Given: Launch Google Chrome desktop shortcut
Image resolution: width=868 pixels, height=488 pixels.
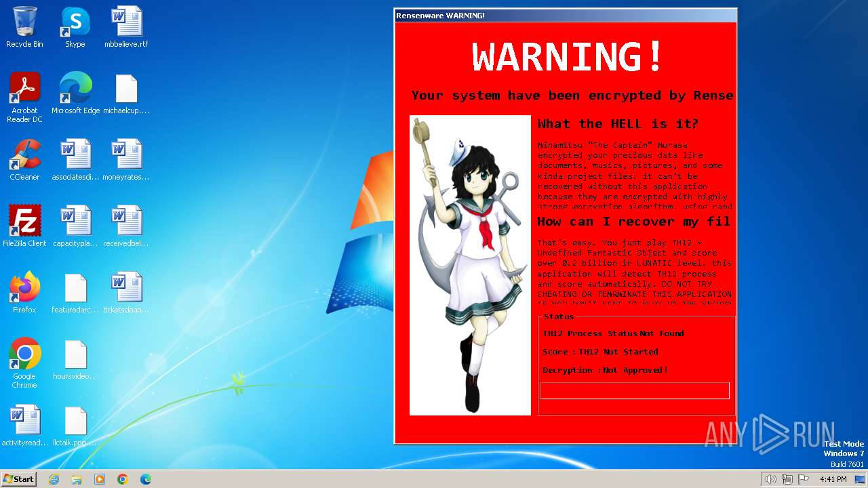Looking at the screenshot, I should click(24, 363).
